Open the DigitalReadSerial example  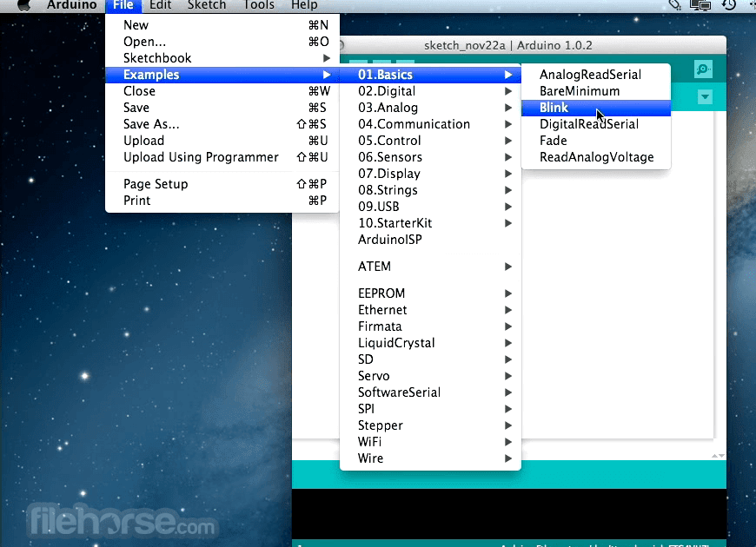click(596, 124)
